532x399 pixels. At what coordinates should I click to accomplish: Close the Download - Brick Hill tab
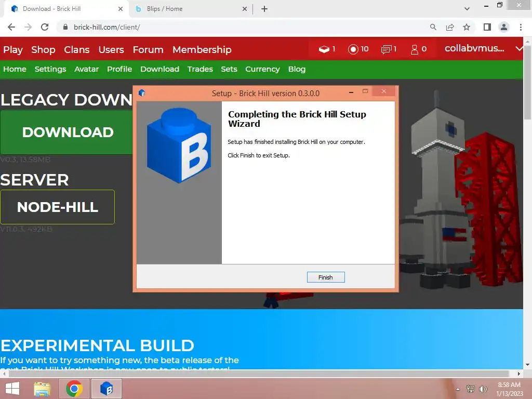click(x=121, y=9)
